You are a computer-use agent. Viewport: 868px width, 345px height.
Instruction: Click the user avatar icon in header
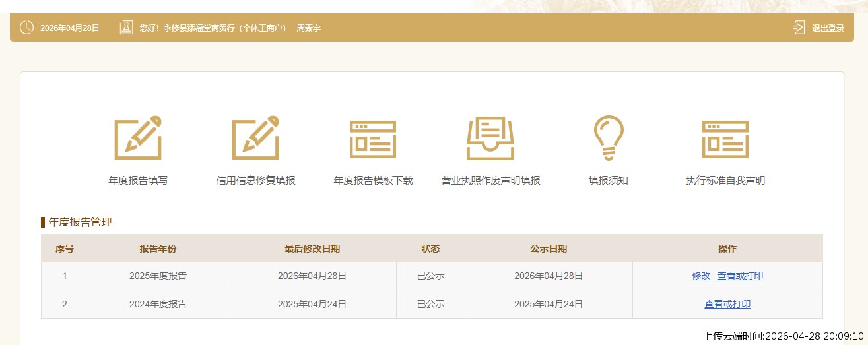(x=126, y=28)
